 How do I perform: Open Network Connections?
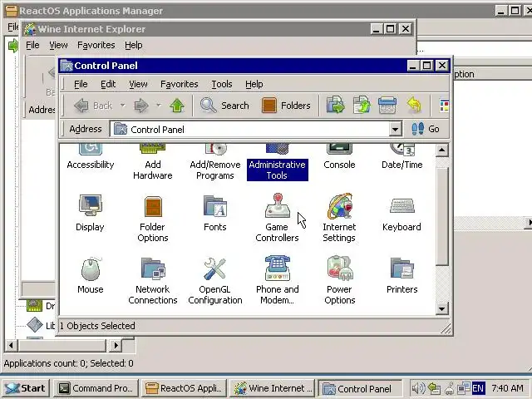coord(153,281)
